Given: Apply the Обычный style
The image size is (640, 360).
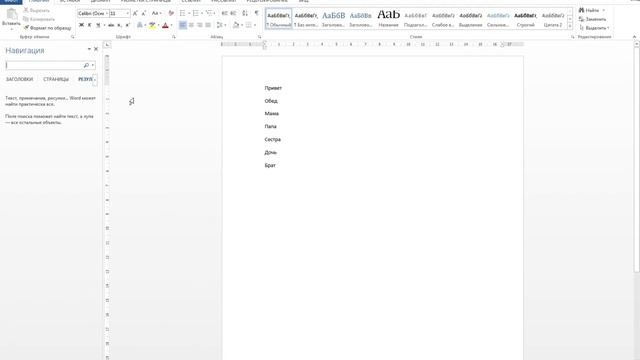Looking at the screenshot, I should point(279,19).
